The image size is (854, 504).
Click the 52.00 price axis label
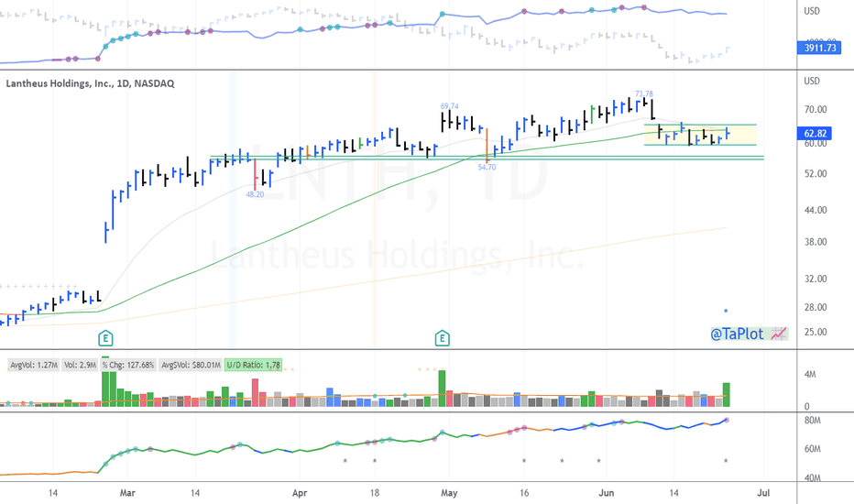tap(816, 174)
